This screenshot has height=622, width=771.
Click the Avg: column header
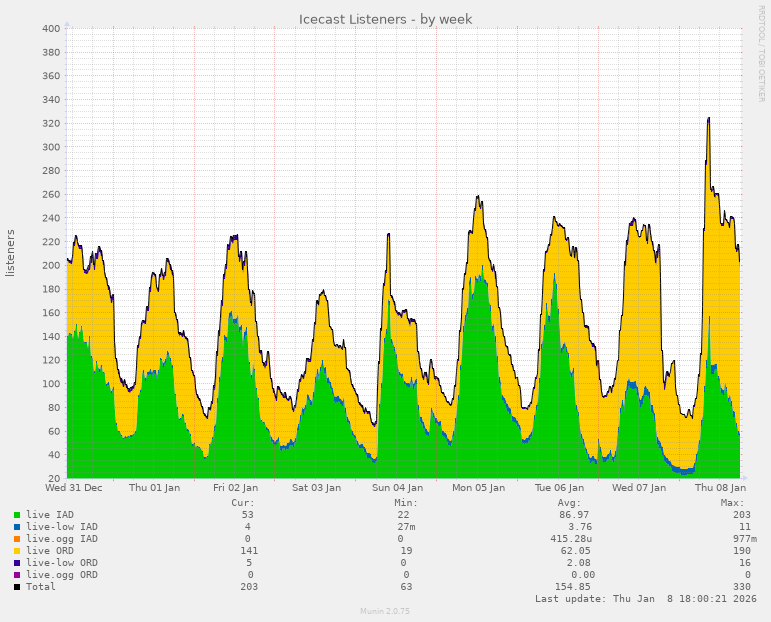(x=569, y=503)
